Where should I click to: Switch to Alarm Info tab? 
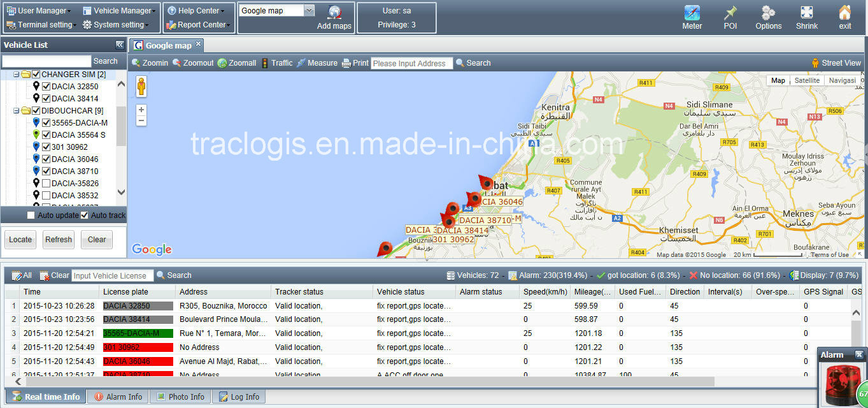point(118,397)
